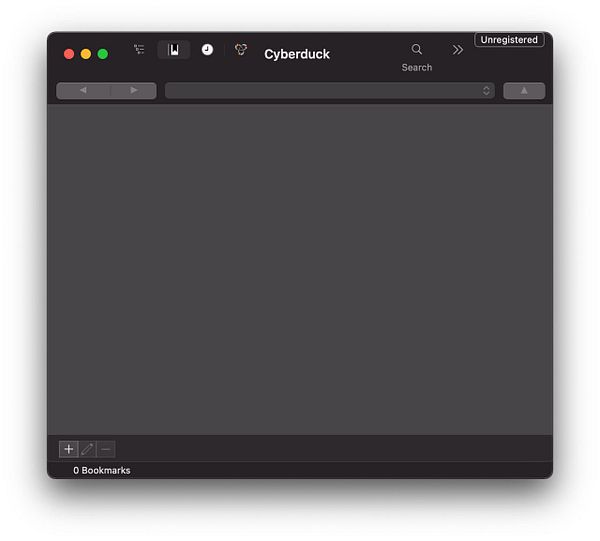This screenshot has width=600, height=541.
Task: Add a new bookmark with plus button
Action: (69, 449)
